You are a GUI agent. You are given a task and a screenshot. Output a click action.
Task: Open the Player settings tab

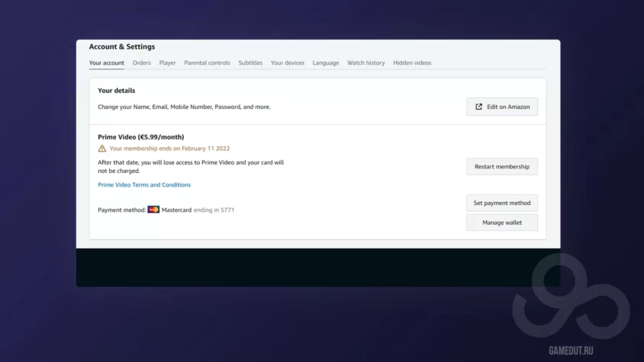click(167, 62)
